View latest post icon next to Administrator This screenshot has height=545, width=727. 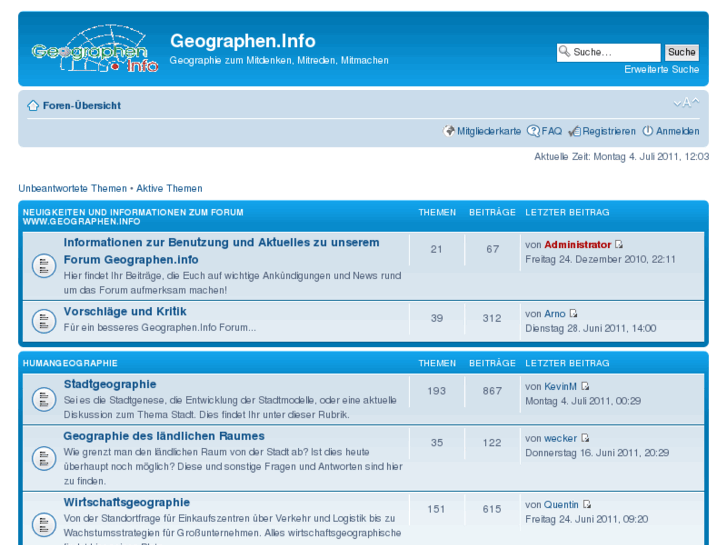pos(619,244)
